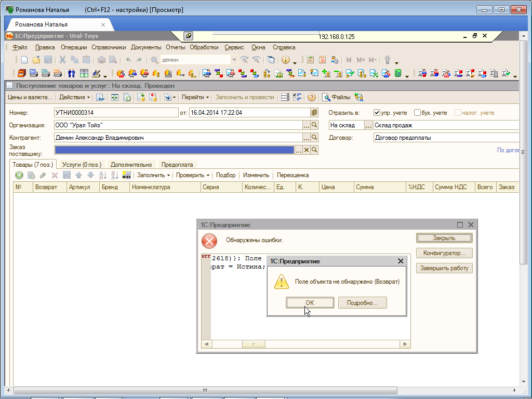Click OK in the warning dialog

point(310,303)
